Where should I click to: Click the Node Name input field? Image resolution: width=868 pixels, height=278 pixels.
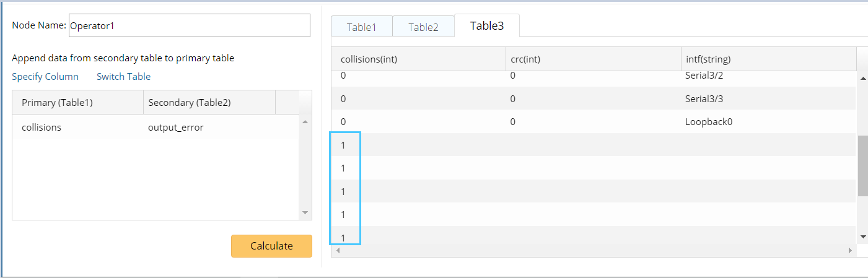189,26
